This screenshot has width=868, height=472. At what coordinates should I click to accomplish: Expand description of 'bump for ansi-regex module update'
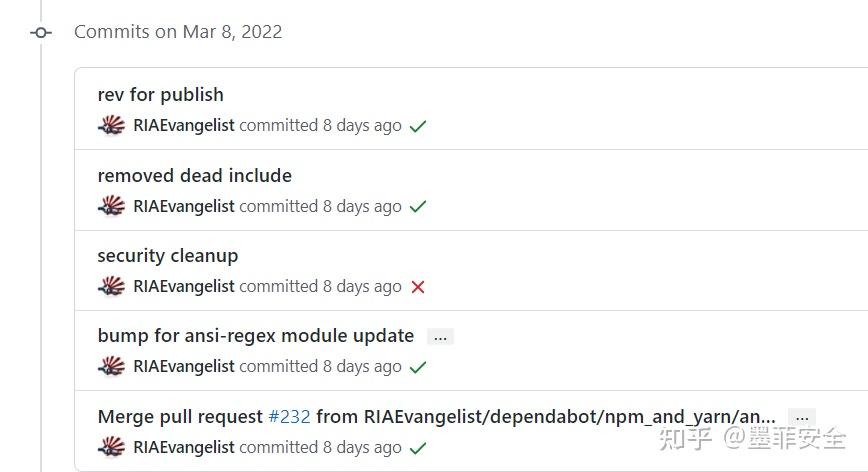tap(440, 337)
